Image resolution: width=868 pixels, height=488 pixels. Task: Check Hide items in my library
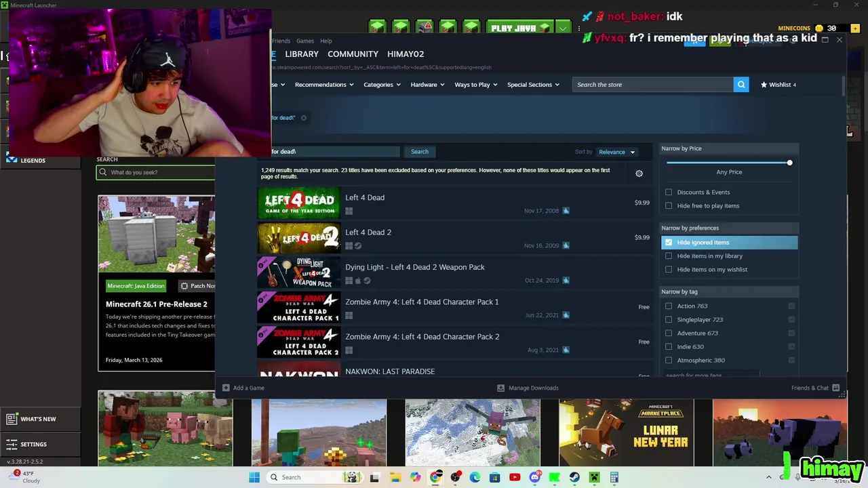click(669, 256)
